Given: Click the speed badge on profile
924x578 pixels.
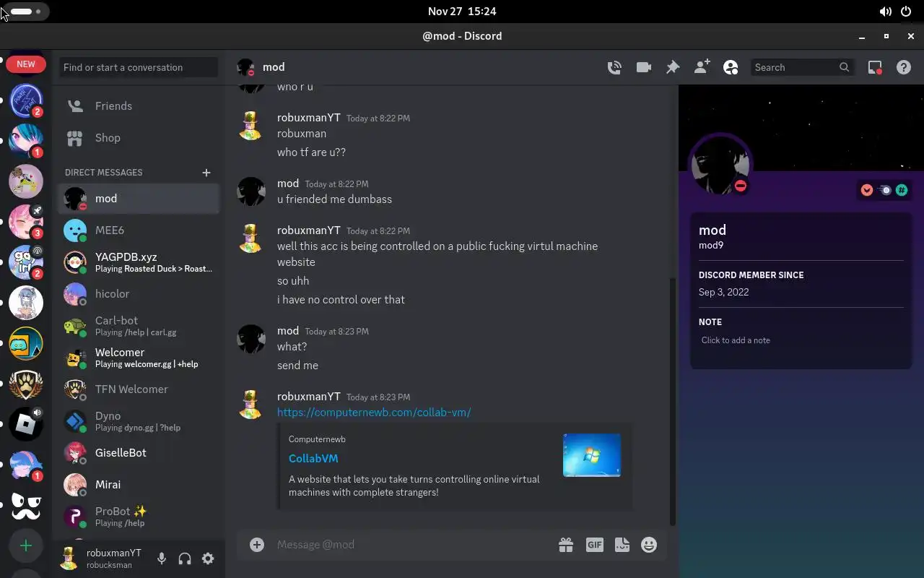Looking at the screenshot, I should point(884,190).
